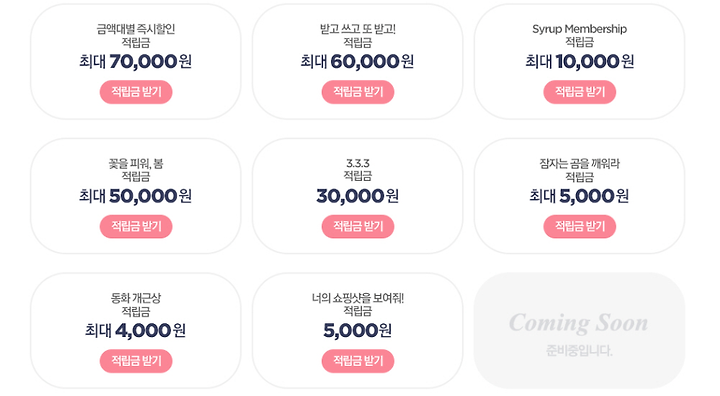Click the 동화 개근상 title text
This screenshot has height=396, width=720.
(x=136, y=298)
